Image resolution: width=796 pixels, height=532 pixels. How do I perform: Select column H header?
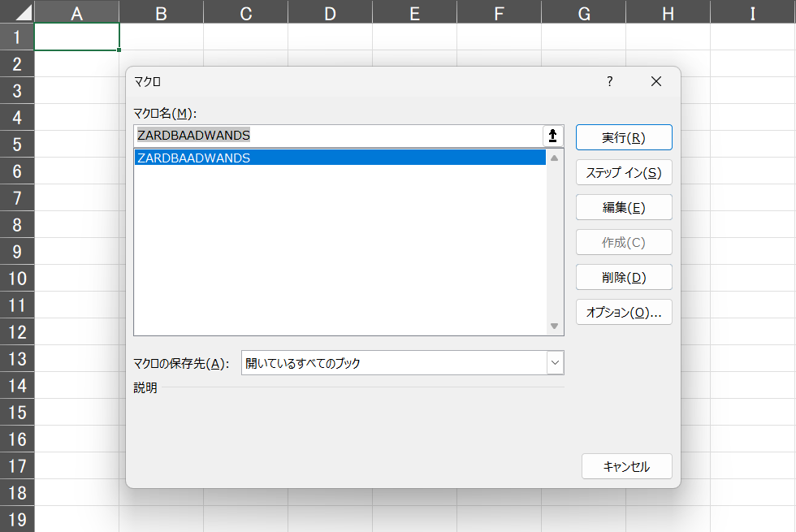(x=668, y=11)
